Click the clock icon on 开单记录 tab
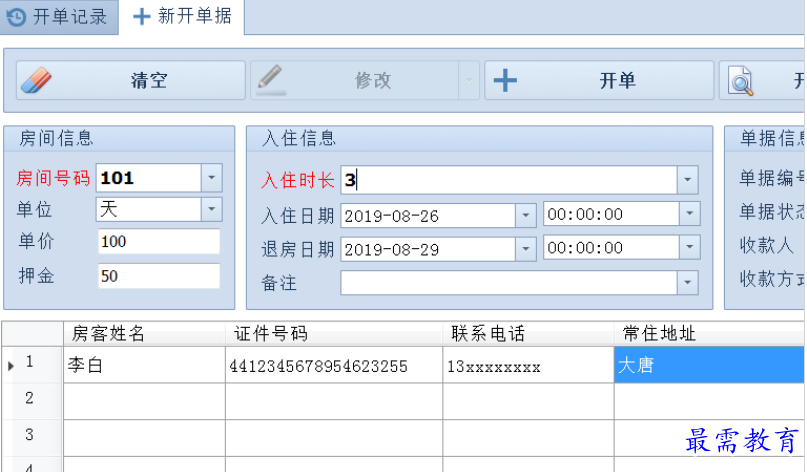 16,16
